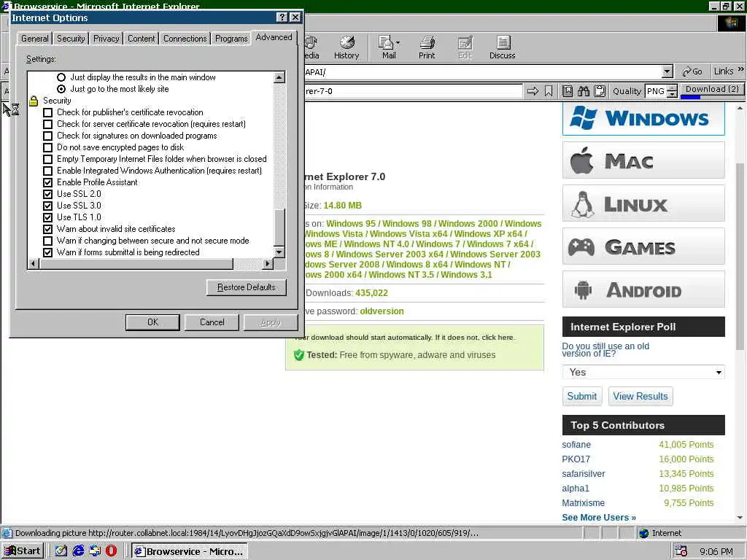
Task: Toggle Warn about invalid site certificates
Action: pyautogui.click(x=47, y=229)
